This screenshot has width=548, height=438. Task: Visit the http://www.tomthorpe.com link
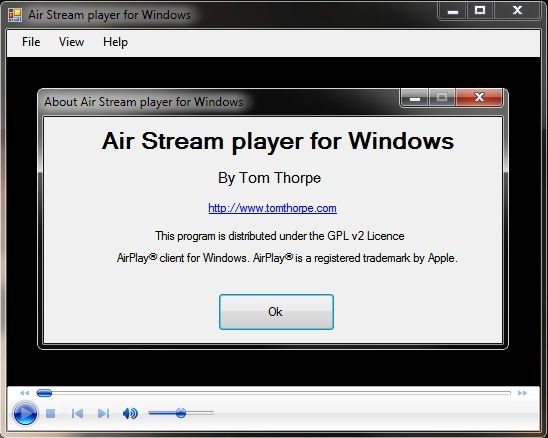272,208
